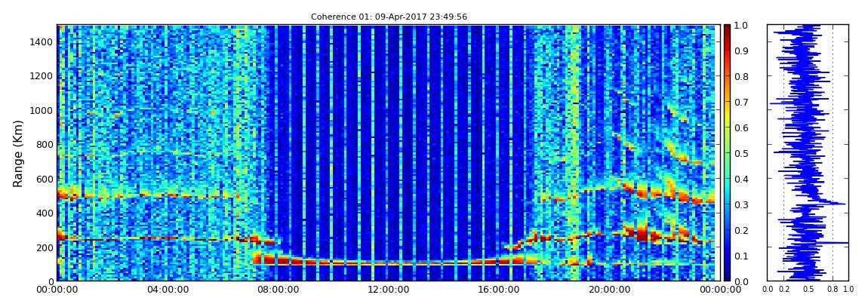Viewport: 868px width, 307px height.
Task: Click the dark red top of the colorbar
Action: point(727,30)
